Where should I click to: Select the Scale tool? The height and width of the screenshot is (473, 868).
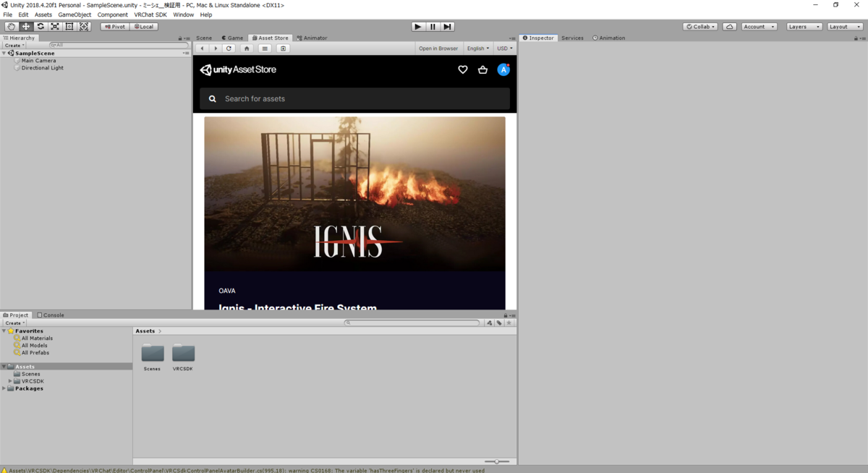pyautogui.click(x=55, y=27)
